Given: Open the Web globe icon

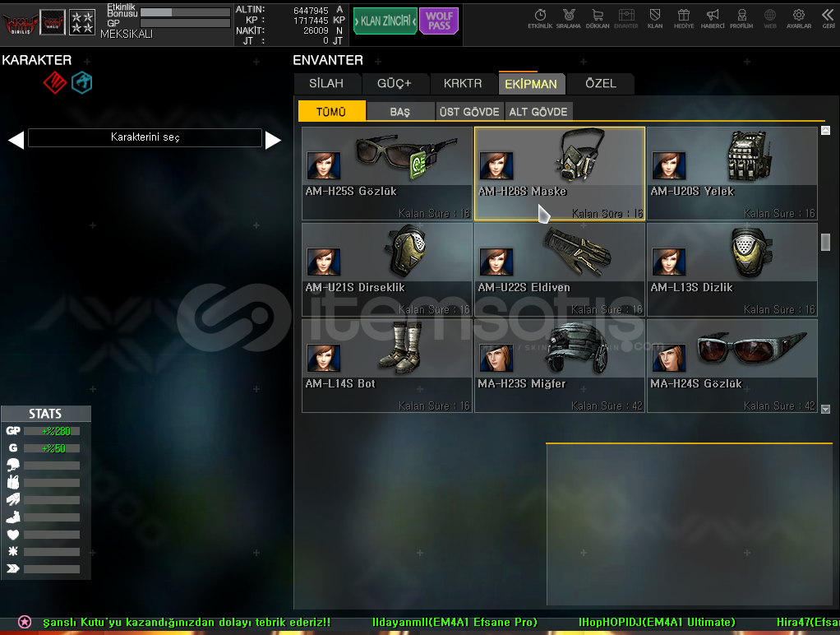Looking at the screenshot, I should click(770, 18).
